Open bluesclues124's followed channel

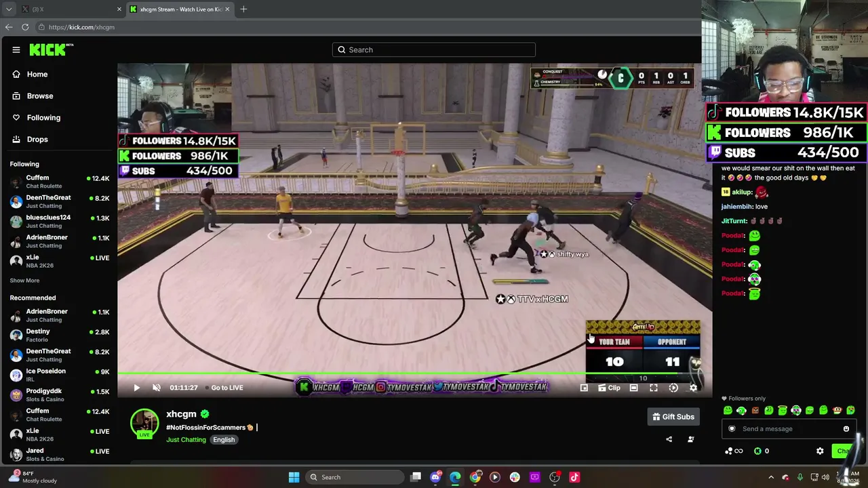point(59,222)
